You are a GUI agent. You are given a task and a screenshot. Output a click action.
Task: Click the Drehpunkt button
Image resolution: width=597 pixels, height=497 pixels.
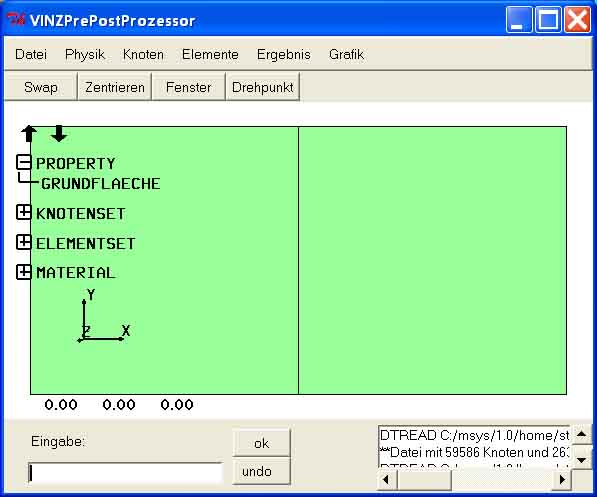263,87
